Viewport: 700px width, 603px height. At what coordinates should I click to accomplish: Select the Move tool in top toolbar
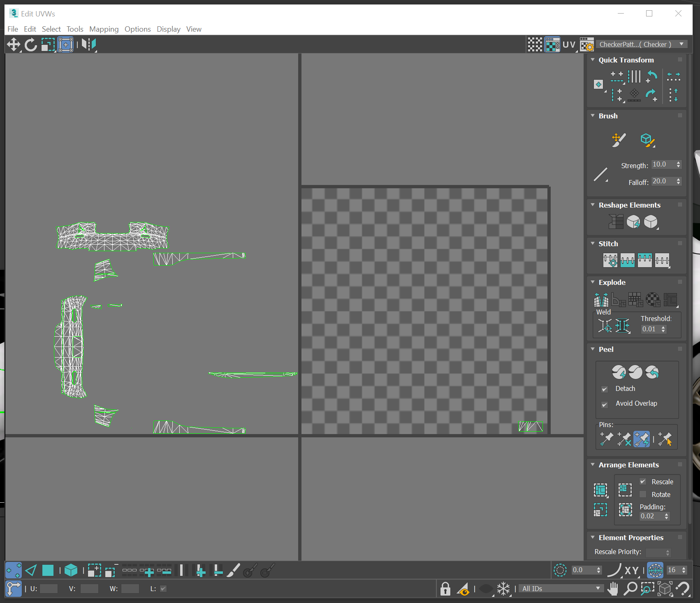pos(14,44)
